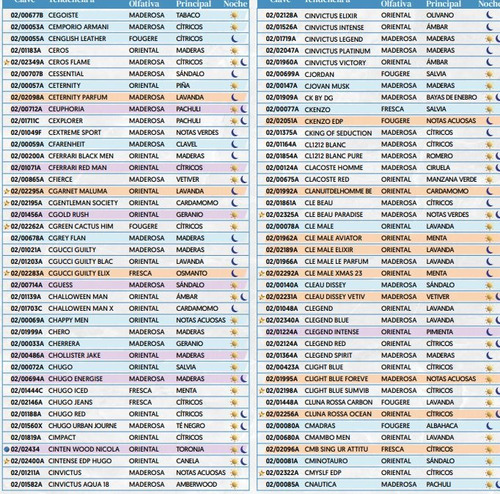Click the moon icon in CINVICTUS ELIXIR row

490,15
